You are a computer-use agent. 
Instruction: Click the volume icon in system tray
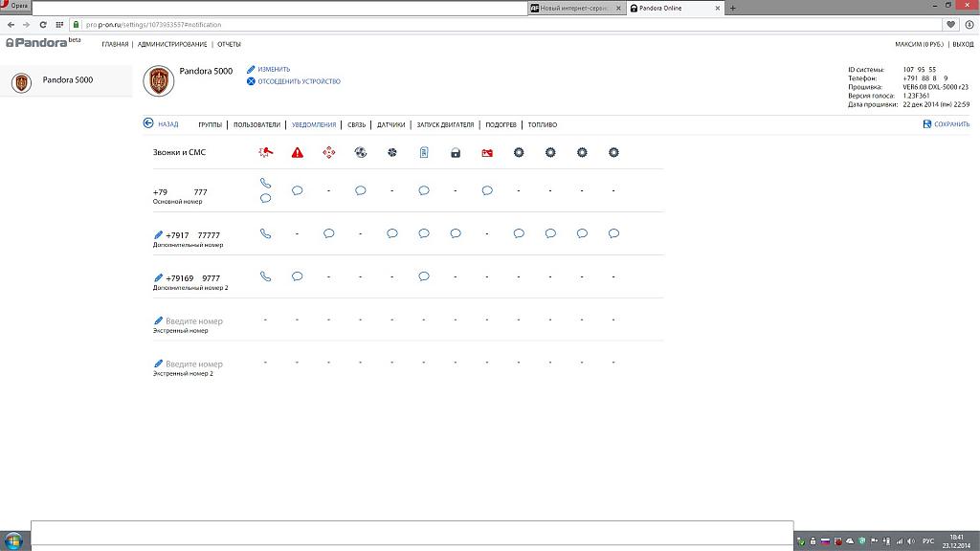[911, 541]
